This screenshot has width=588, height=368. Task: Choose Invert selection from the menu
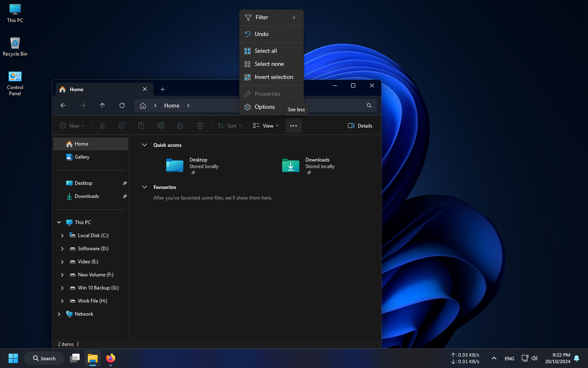point(272,77)
